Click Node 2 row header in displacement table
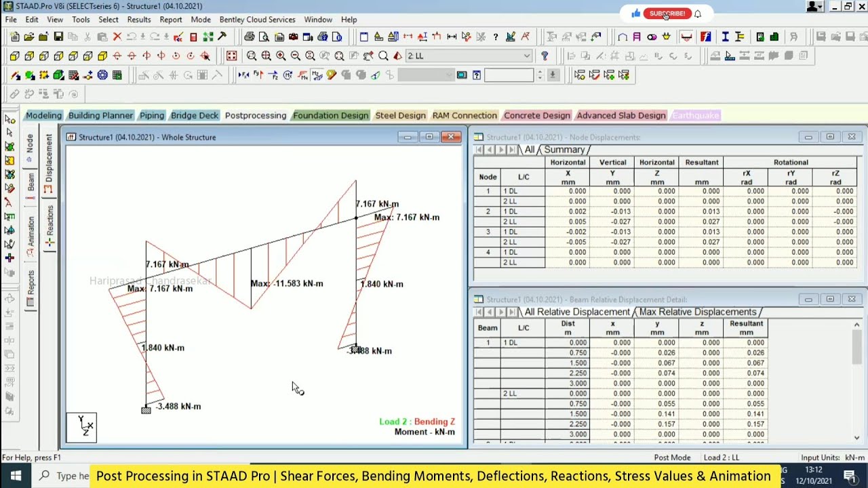This screenshot has width=868, height=488. coord(488,211)
